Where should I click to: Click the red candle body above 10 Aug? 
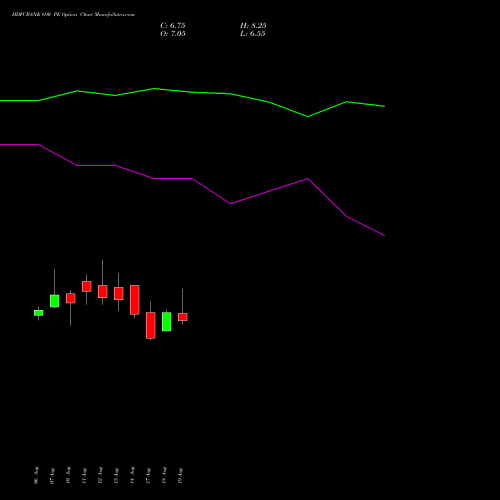coord(71,298)
